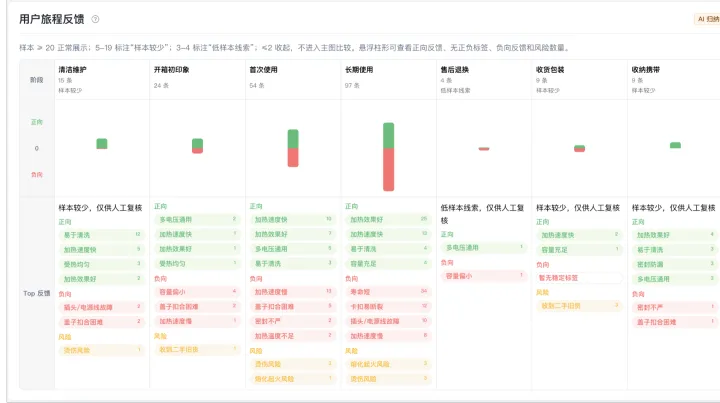Click the 首次使用 sentiment bar
Viewport: 720px width, 403px height.
[293, 148]
